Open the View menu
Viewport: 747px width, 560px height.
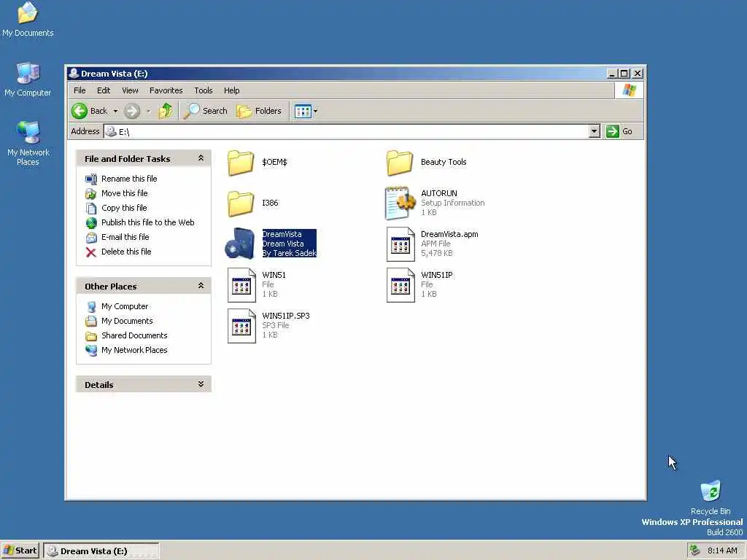point(130,90)
